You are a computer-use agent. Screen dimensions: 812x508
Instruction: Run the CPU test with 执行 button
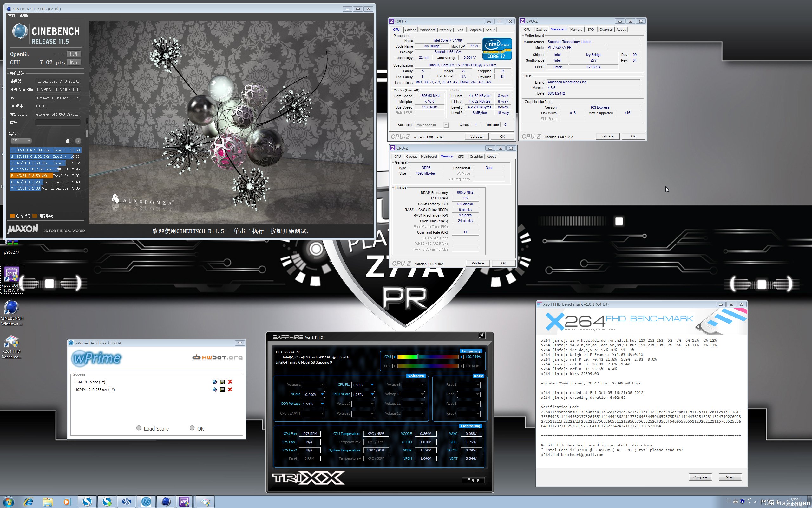pos(74,62)
